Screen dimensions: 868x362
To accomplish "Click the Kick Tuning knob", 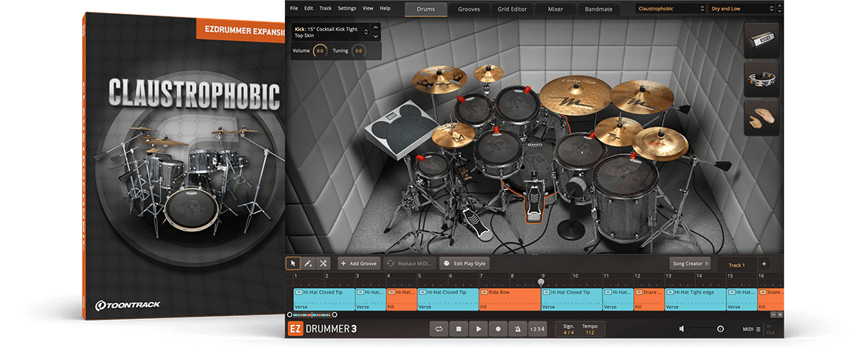I will click(358, 50).
